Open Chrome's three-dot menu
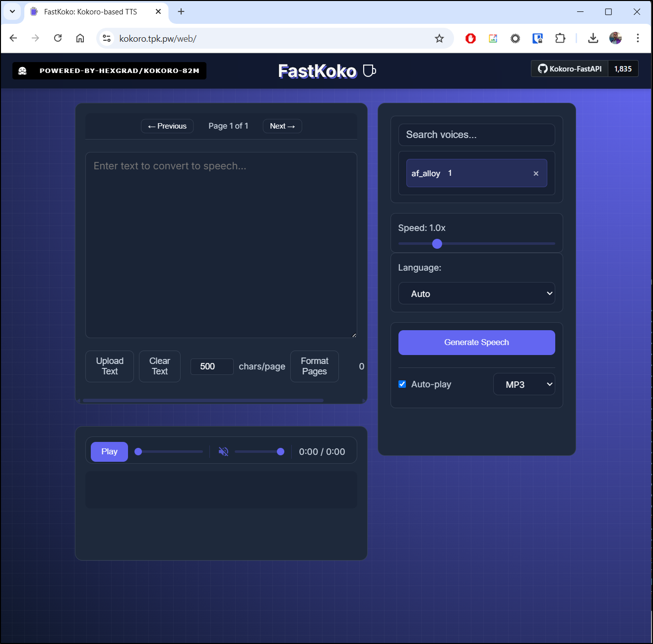 pyautogui.click(x=638, y=38)
